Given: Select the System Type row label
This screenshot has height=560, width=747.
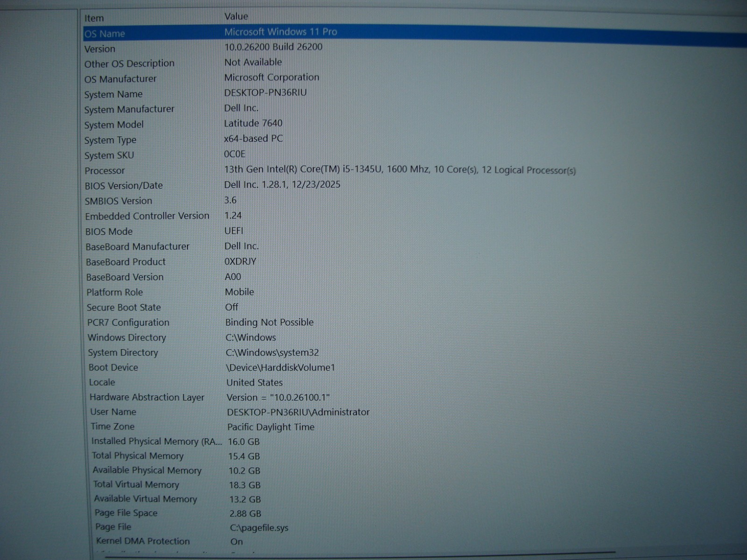Looking at the screenshot, I should point(110,140).
